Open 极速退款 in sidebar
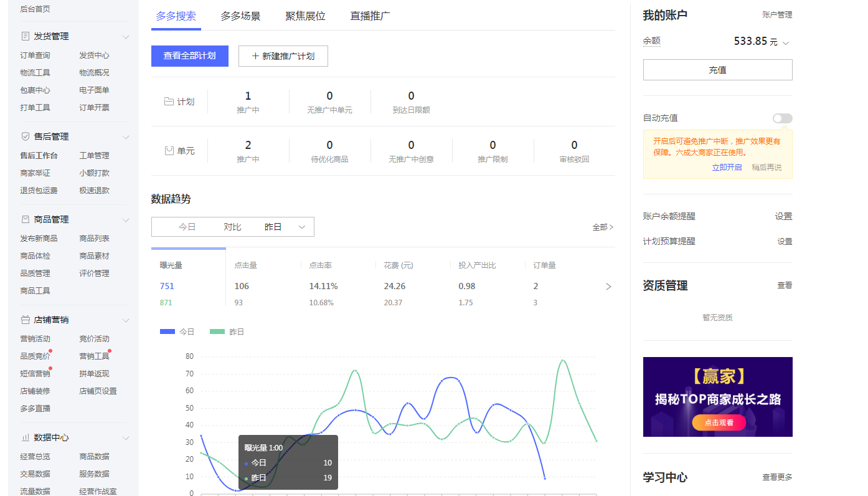 click(94, 191)
